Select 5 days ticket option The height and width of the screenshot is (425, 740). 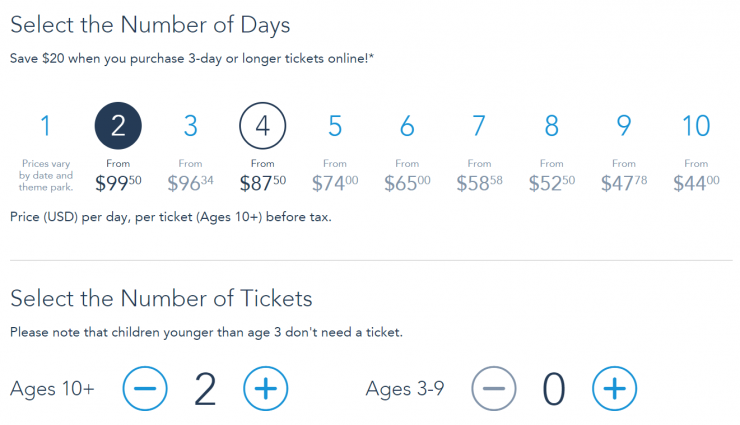[335, 126]
